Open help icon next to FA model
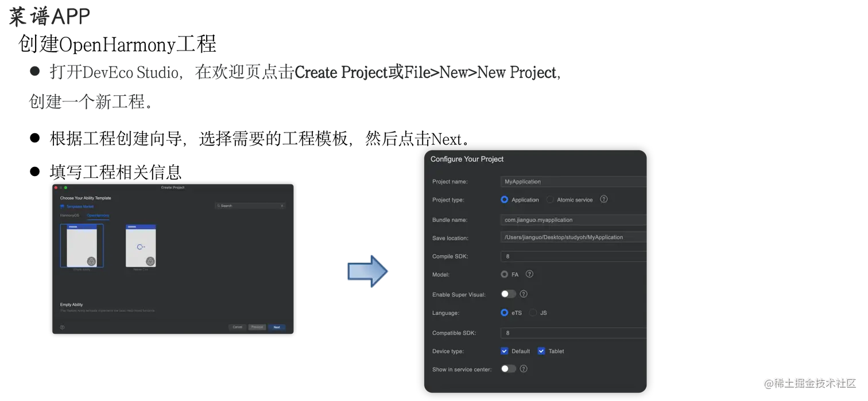 pos(529,274)
